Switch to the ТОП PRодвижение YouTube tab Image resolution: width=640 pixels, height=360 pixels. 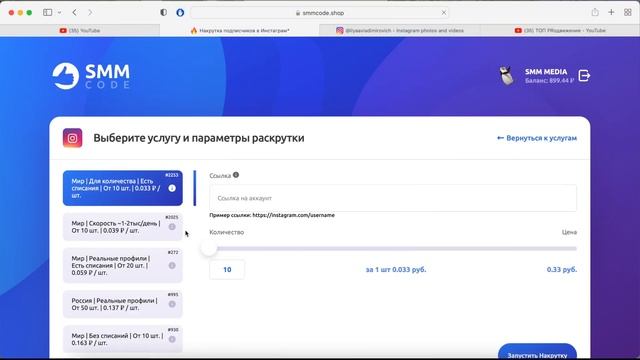560,30
